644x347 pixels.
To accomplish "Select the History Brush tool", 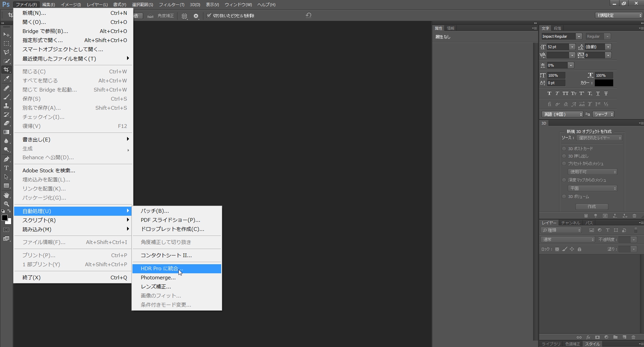I will pos(6,114).
